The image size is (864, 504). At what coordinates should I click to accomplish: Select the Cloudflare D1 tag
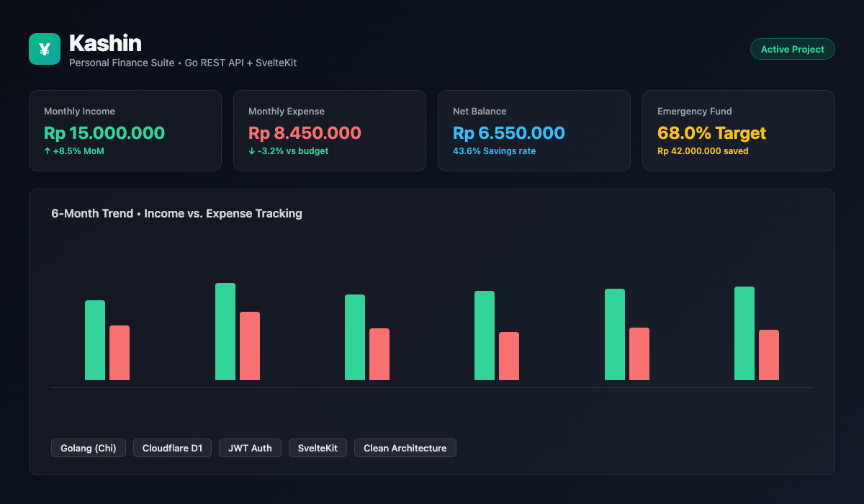click(173, 448)
